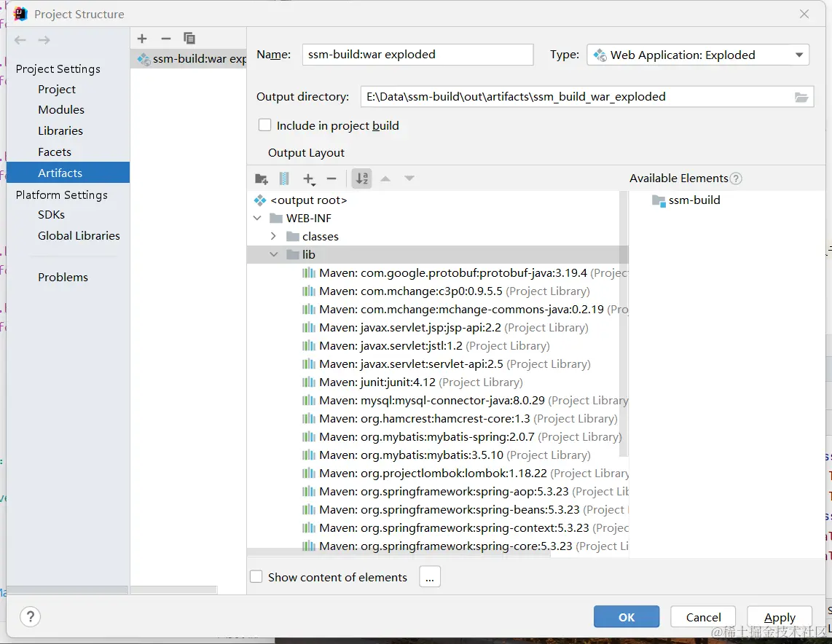Toggle sort elements by names and types
832x644 pixels.
coord(362,178)
